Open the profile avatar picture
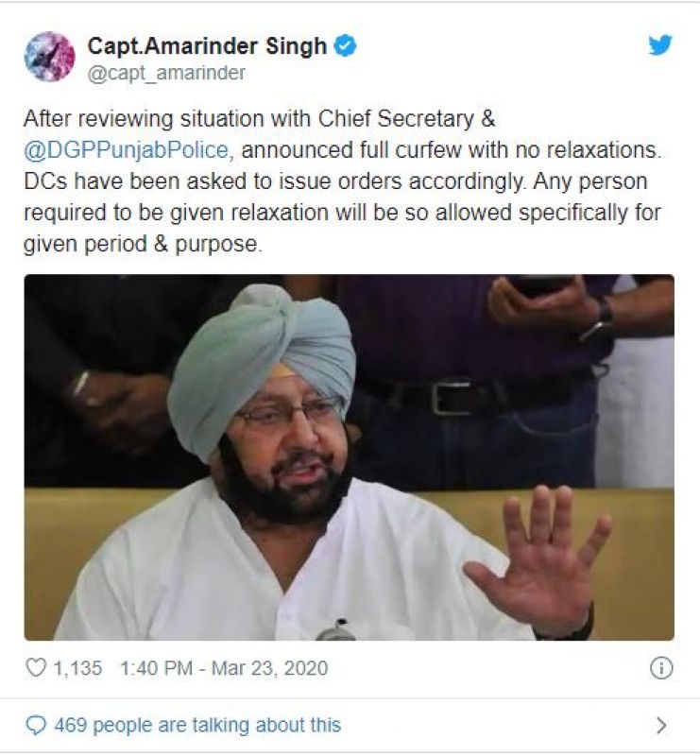700x756 pixels. click(50, 57)
